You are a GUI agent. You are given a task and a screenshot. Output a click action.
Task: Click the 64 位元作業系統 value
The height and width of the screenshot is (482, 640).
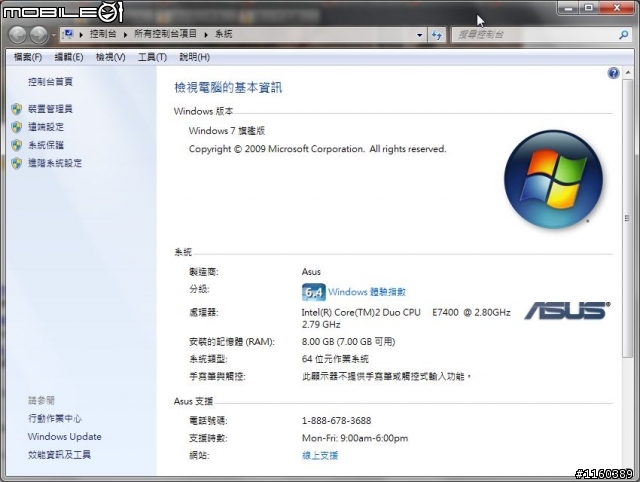(335, 359)
